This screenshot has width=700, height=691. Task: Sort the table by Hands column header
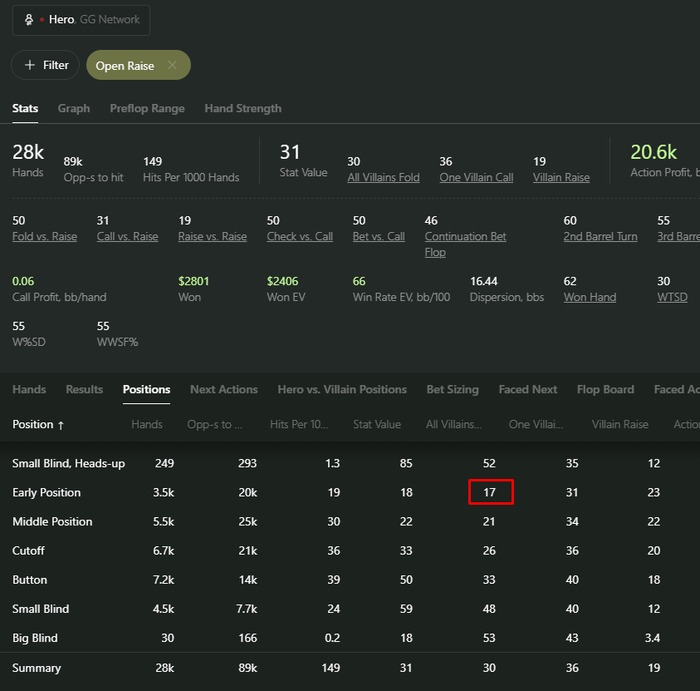(x=146, y=424)
